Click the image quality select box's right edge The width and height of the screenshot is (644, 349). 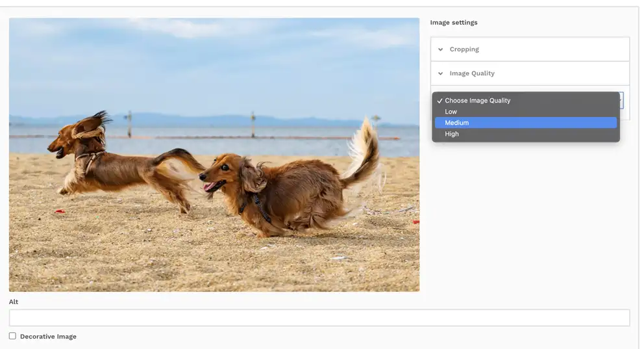pos(621,101)
